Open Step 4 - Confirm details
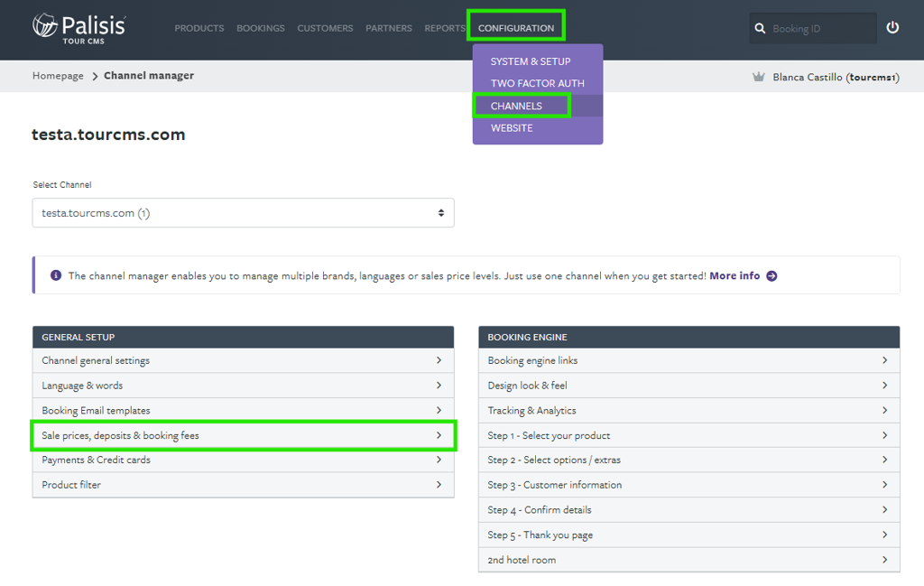The height and width of the screenshot is (586, 924). 688,510
